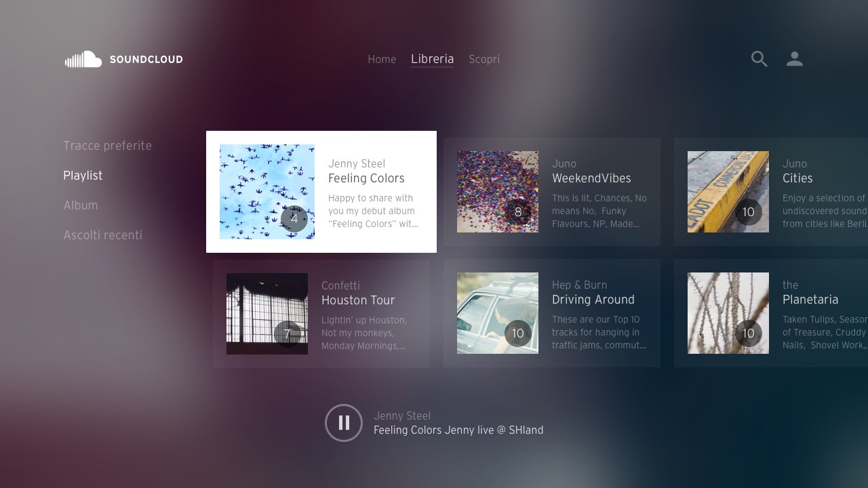This screenshot has height=488, width=868.
Task: Click the track count badge on Houston Tour
Action: (x=288, y=334)
